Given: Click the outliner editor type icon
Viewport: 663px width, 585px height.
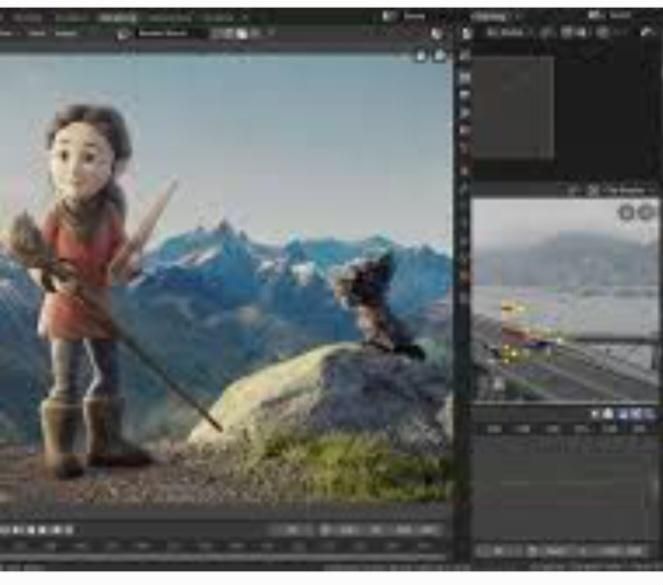Looking at the screenshot, I should [466, 33].
